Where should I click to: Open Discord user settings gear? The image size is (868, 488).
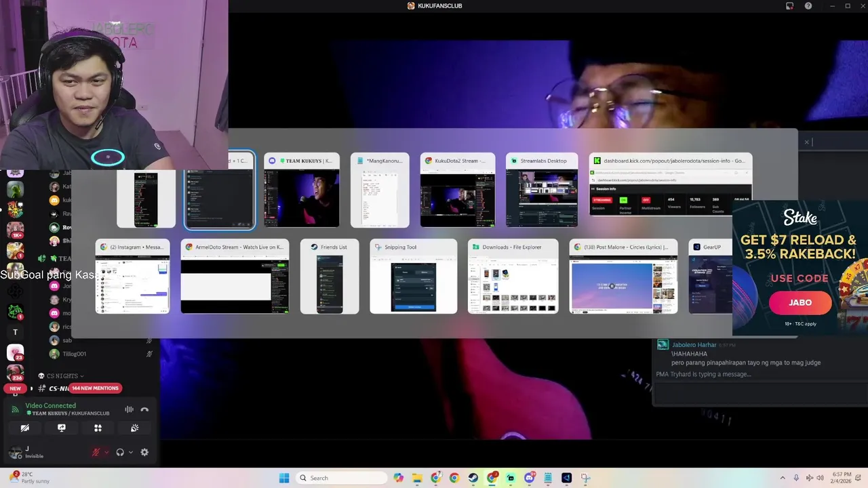pos(144,452)
